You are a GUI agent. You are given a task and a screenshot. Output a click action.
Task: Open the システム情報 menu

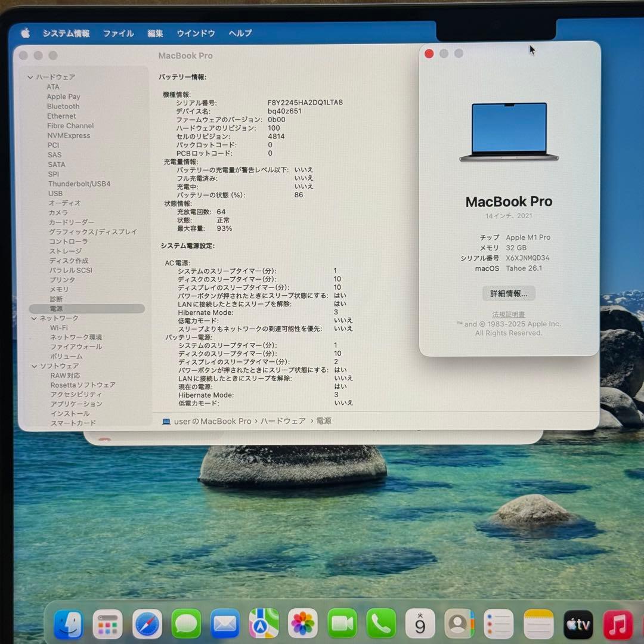coord(66,33)
